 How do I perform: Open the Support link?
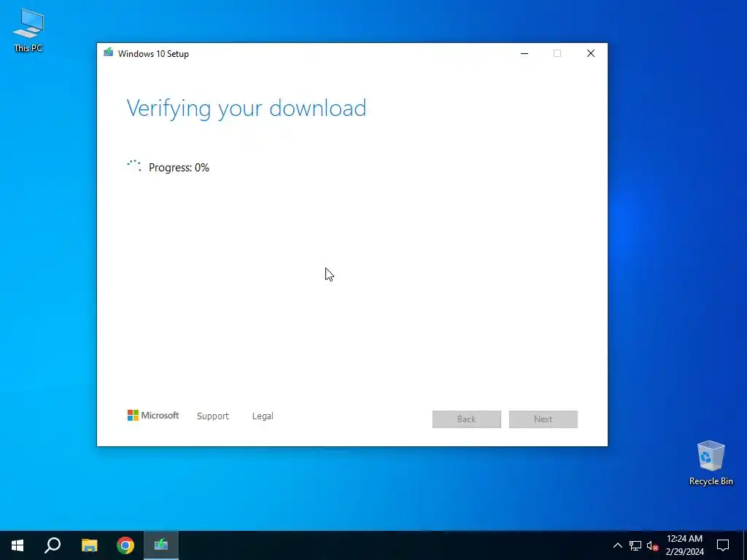pos(213,416)
